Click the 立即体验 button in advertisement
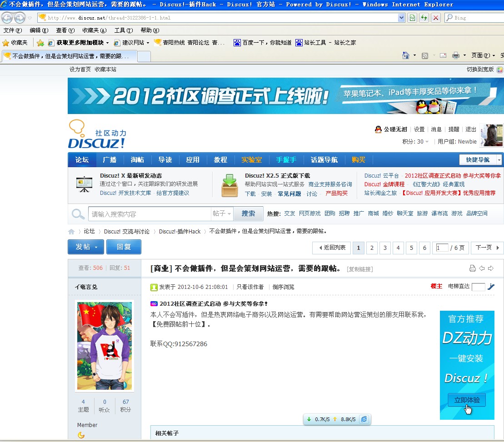The width and height of the screenshot is (504, 442). tap(467, 400)
